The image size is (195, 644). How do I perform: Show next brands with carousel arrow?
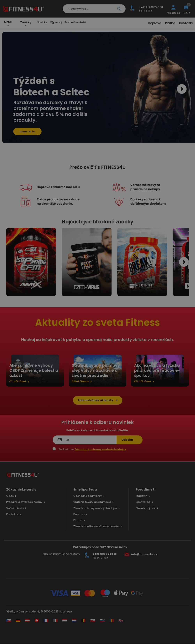point(184,262)
